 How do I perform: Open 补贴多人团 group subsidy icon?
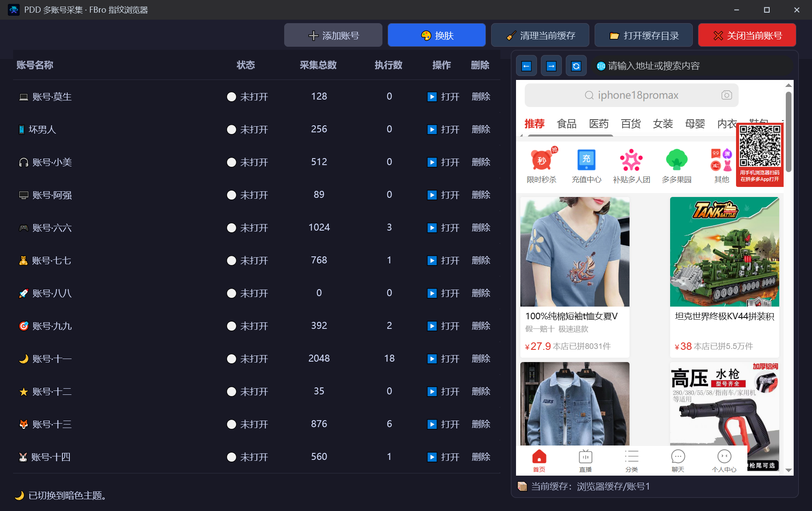coord(631,160)
